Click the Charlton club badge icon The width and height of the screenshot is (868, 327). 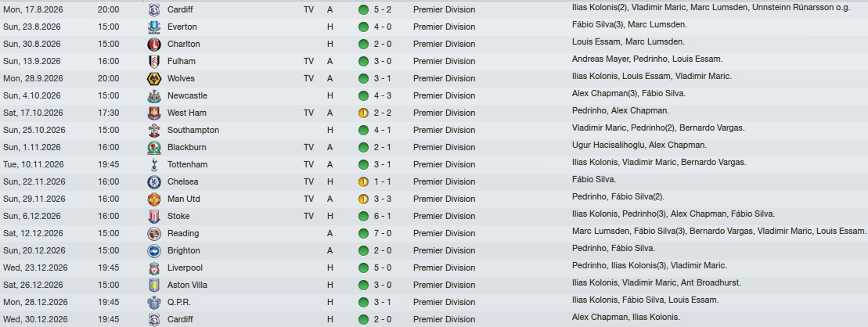pyautogui.click(x=154, y=45)
